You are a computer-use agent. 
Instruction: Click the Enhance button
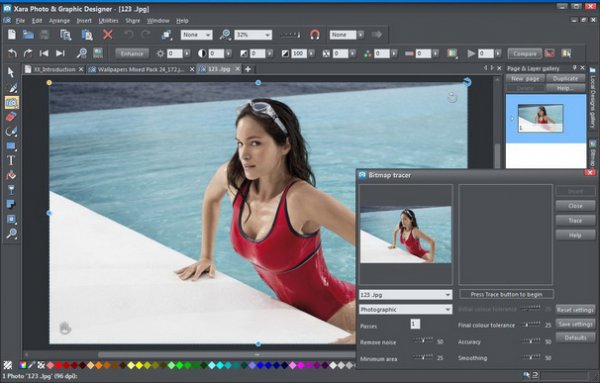132,54
